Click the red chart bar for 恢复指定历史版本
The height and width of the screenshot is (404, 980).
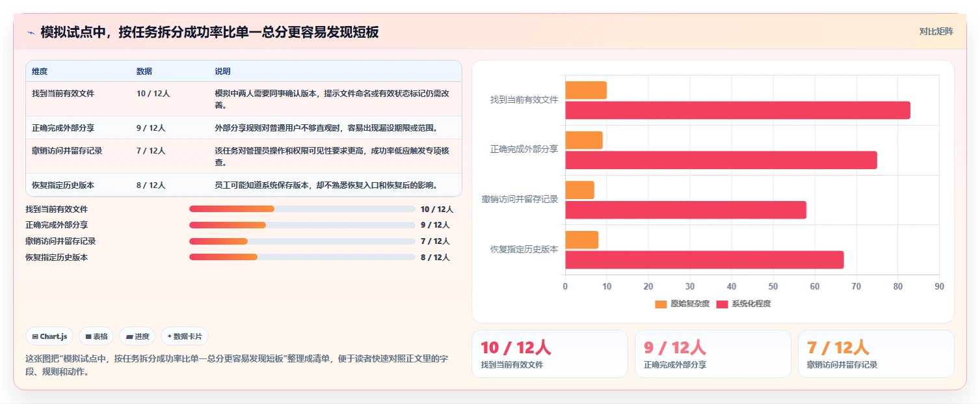[x=704, y=260]
